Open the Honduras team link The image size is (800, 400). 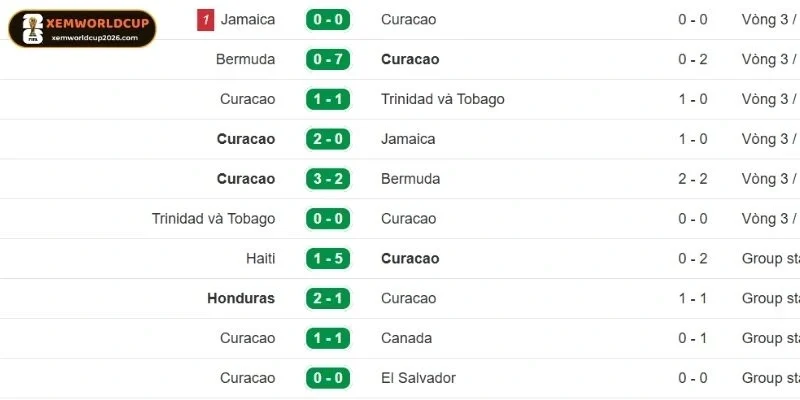point(241,299)
